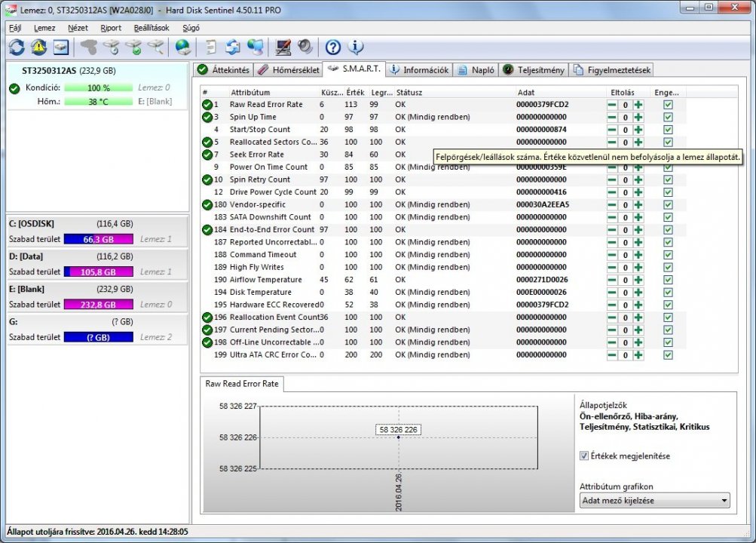Click green check icon of Raw Read Error Rate
Screen dimensions: 756x543
click(x=207, y=105)
